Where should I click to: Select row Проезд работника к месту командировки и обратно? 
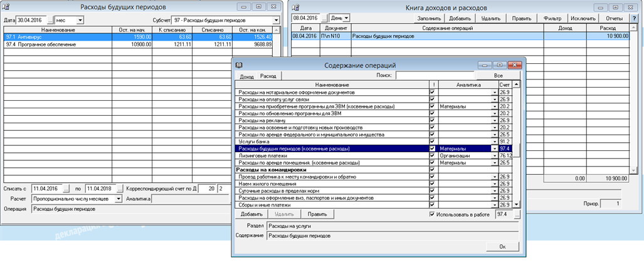point(374,177)
